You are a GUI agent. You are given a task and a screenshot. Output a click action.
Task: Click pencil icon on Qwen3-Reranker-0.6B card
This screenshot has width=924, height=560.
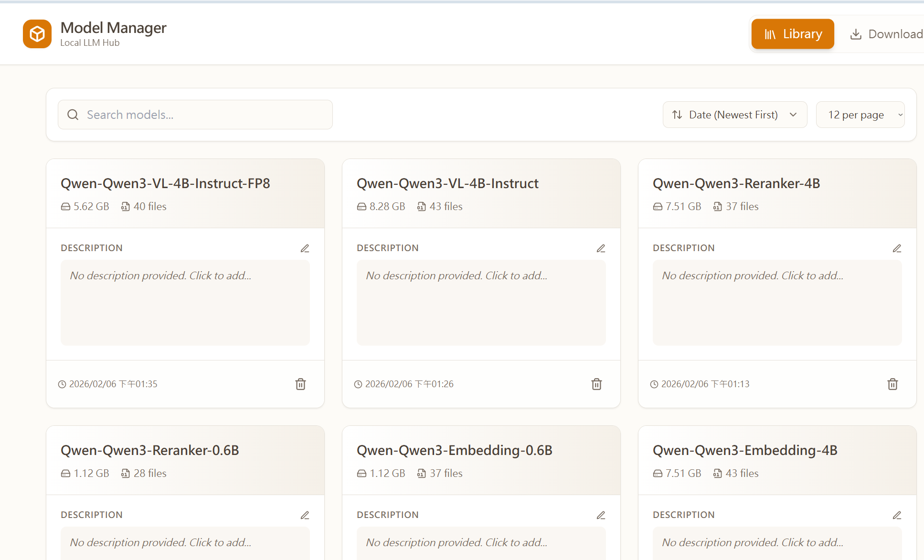305,515
